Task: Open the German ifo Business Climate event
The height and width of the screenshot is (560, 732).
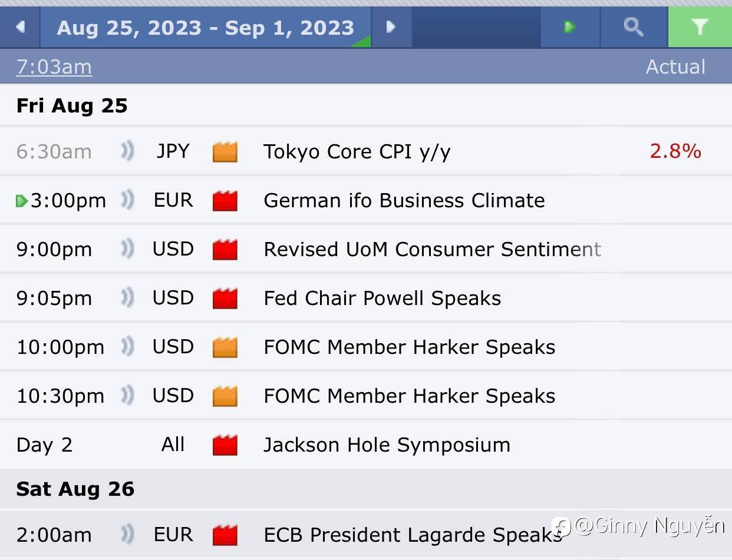Action: coord(404,201)
